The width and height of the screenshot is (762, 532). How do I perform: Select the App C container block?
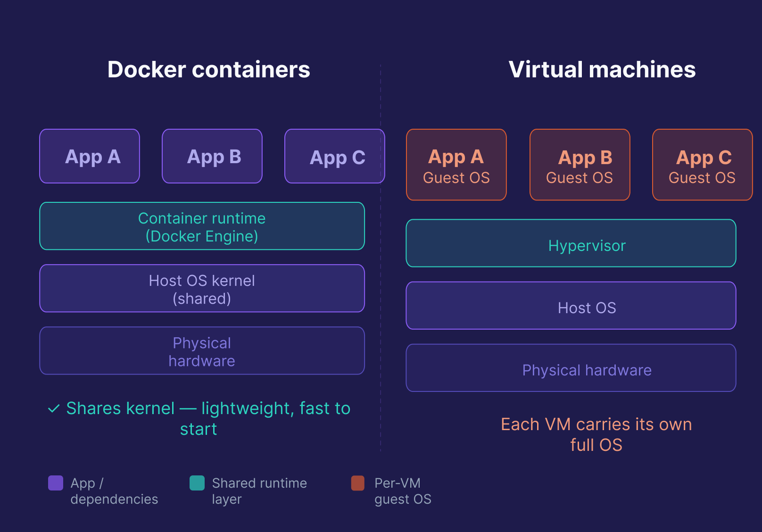(334, 156)
